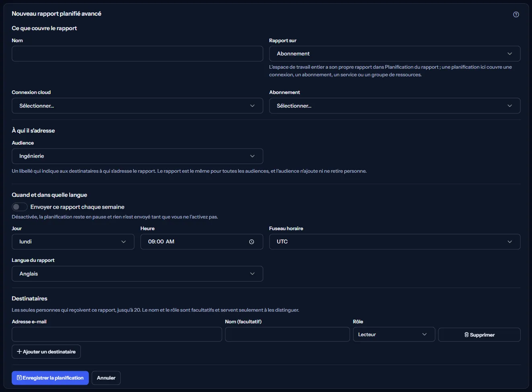Toggle Envoyer ce rapport chaque semaine switch
Viewport: 532px width, 392px height.
pyautogui.click(x=20, y=207)
